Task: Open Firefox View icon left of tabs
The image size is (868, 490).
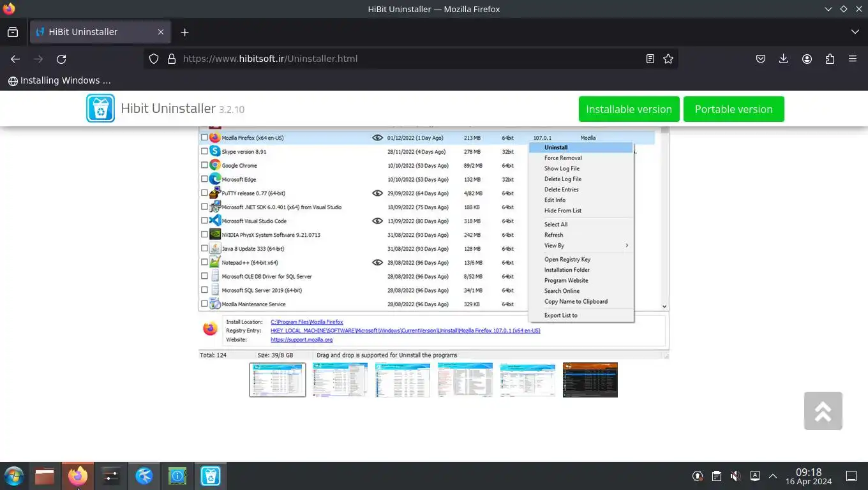Action: pos(13,32)
